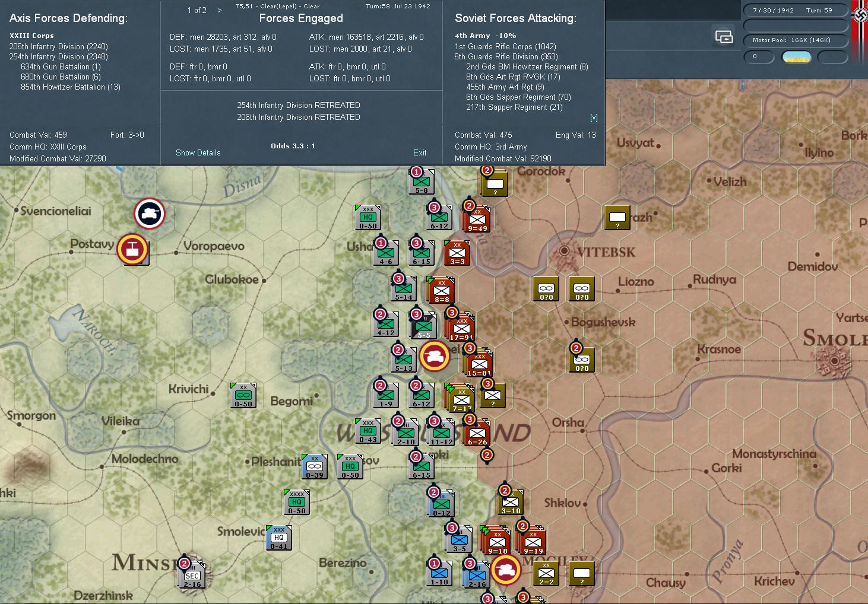868x604 pixels.
Task: Click the Smolensk city symbol on the map
Action: point(834,360)
